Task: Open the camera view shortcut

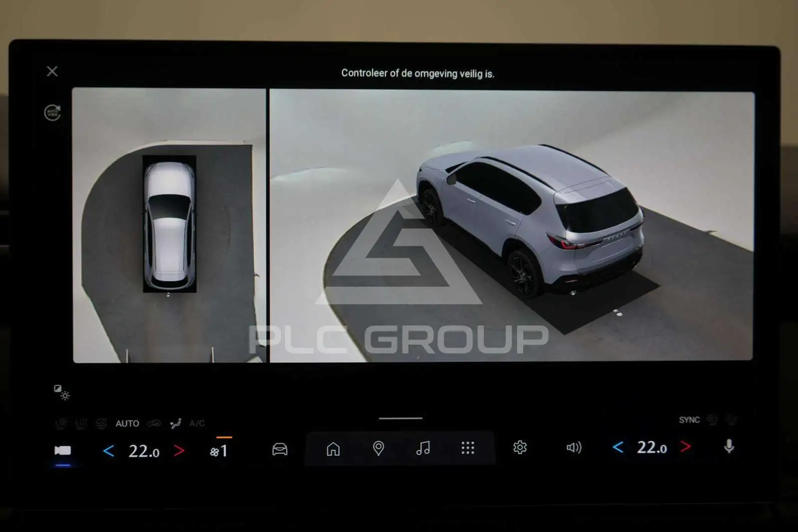Action: click(x=63, y=451)
